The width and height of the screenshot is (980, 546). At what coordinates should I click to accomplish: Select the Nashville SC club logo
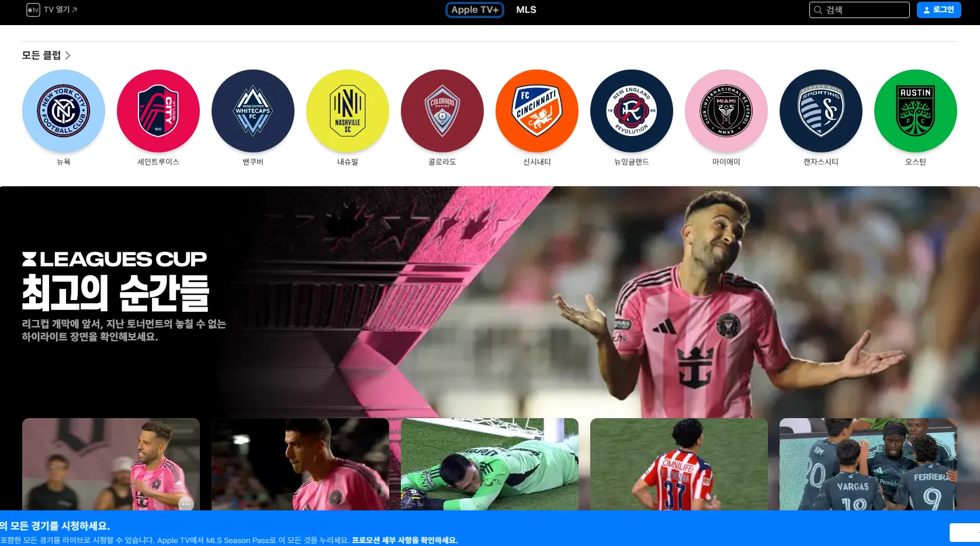348,111
